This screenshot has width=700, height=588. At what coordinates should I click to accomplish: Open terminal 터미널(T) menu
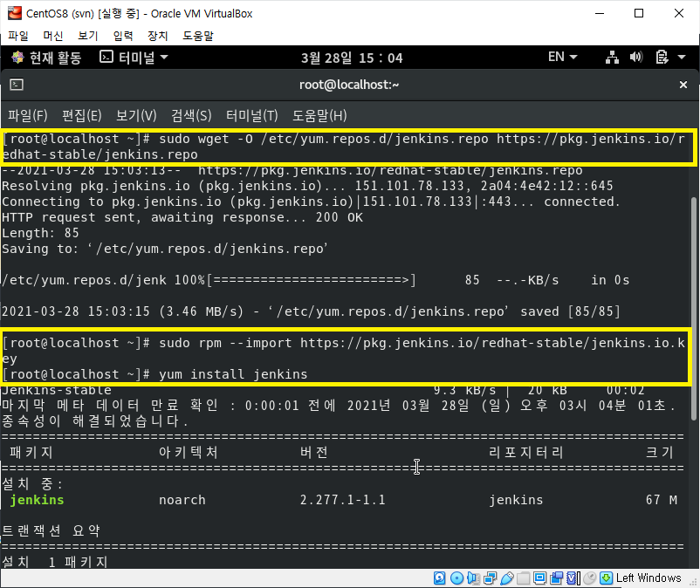point(251,116)
